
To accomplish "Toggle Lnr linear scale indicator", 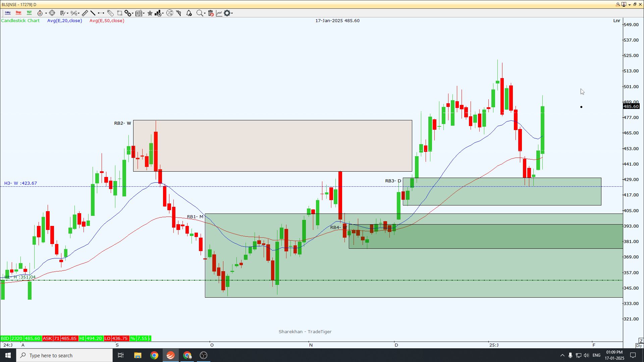I will [616, 21].
